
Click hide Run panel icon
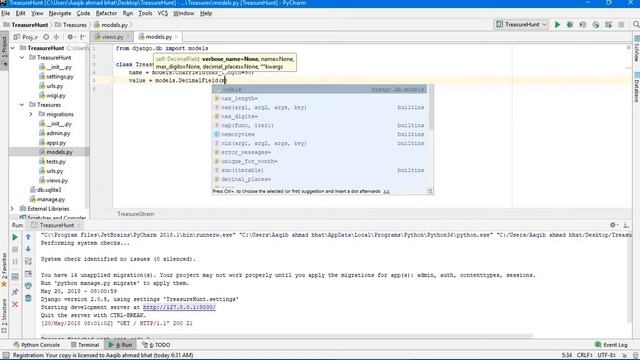pos(626,225)
